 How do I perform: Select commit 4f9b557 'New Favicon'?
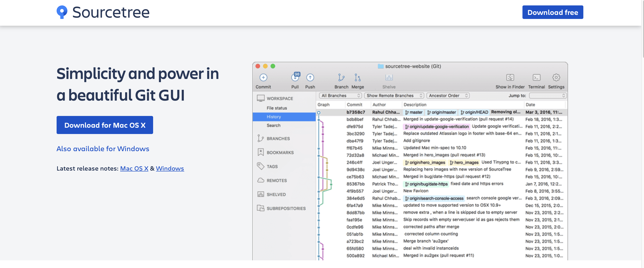coord(442,191)
